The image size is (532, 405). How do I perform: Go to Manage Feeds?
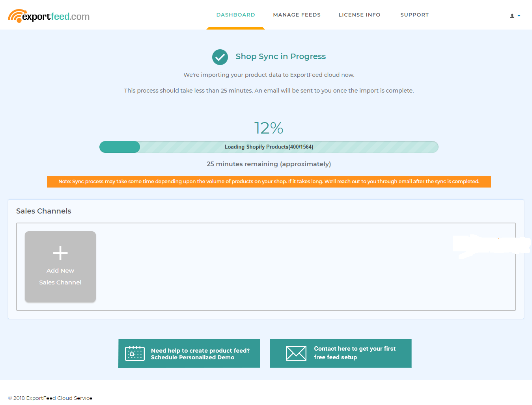tap(297, 15)
